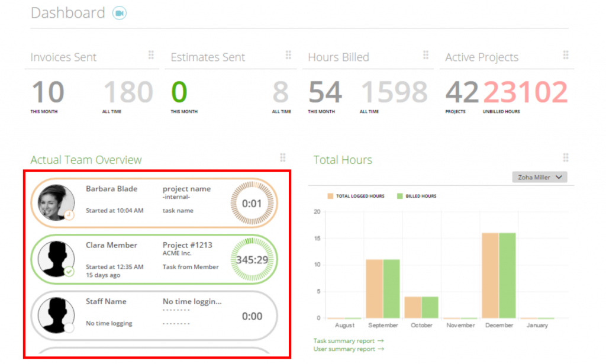606x364 pixels.
Task: Click the 1598 hours all time figure
Action: pyautogui.click(x=394, y=92)
